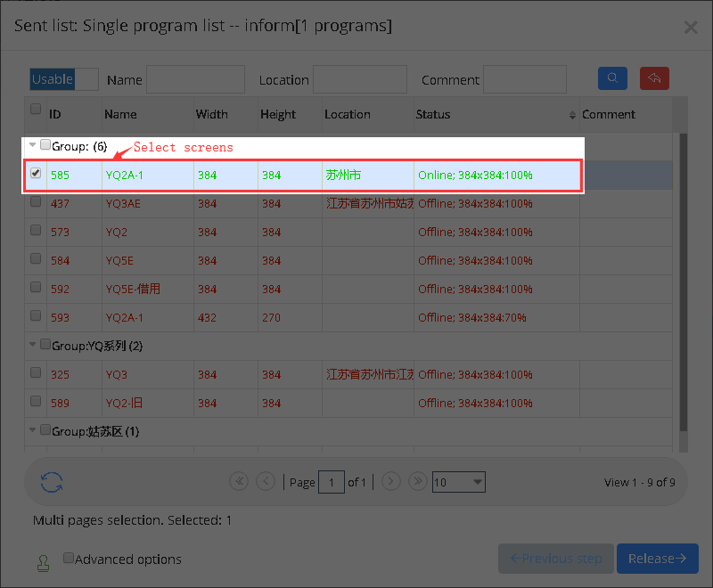Collapse the Group:YQ系列 expander triangle
This screenshot has width=713, height=588.
click(32, 345)
